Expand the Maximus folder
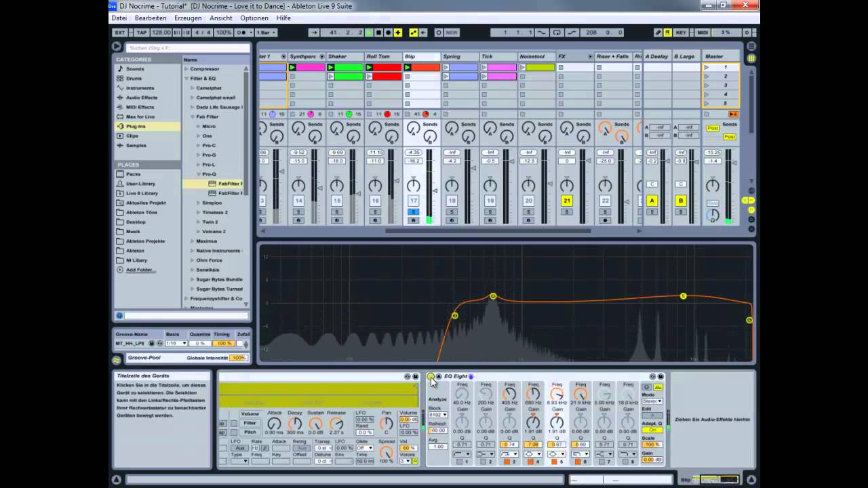The height and width of the screenshot is (488, 868). click(193, 241)
